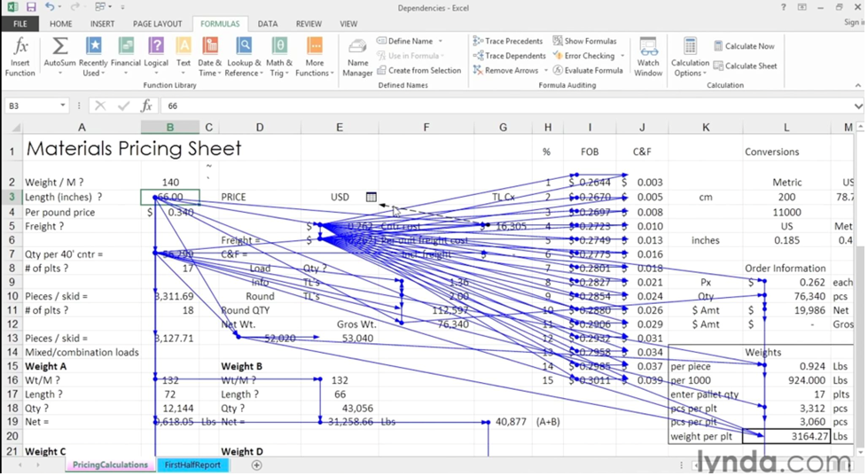Toggle Show Formulas
This screenshot has height=476, width=868.
584,41
